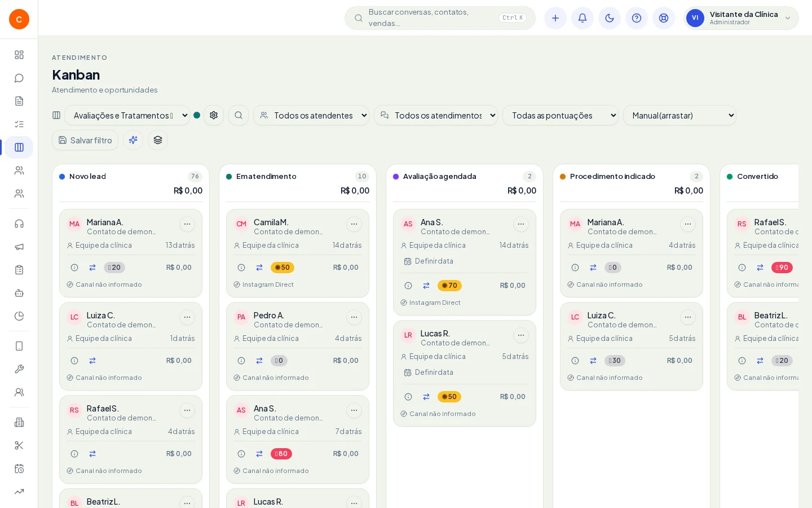Click Definir data on Ana S. Avaliação agendada card
812x508 pixels.
[x=429, y=261]
